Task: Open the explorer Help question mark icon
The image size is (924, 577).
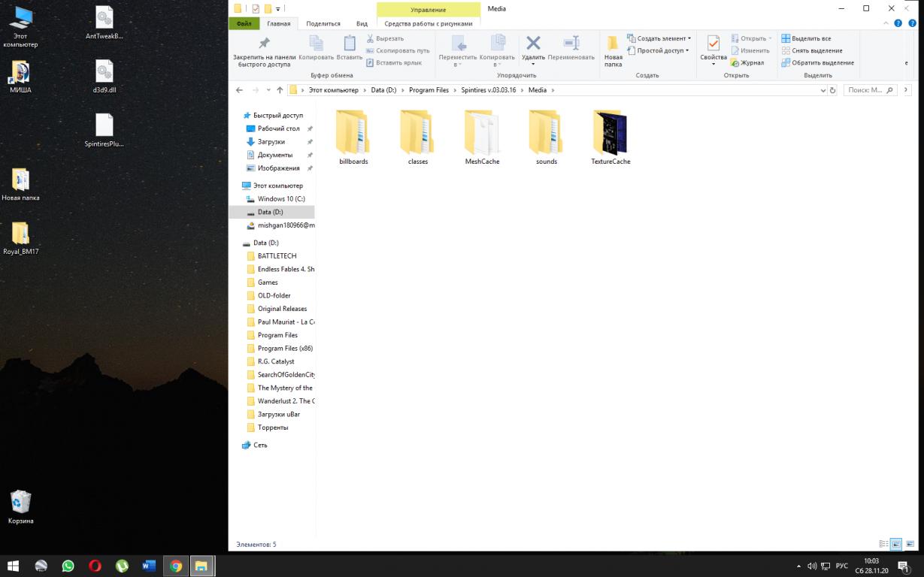Action: tap(898, 23)
